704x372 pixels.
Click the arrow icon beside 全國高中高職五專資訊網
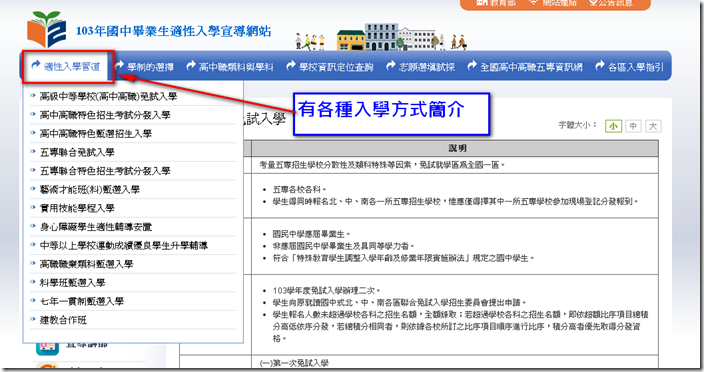pos(472,66)
